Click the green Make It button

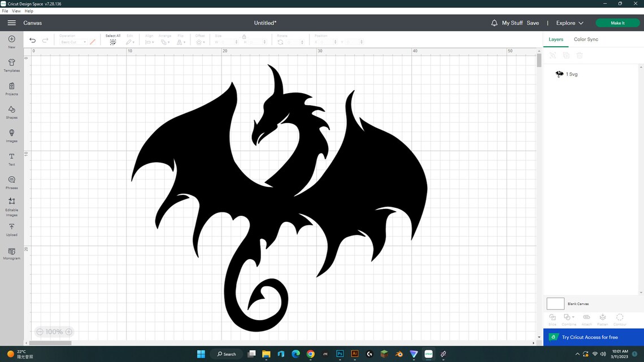click(x=617, y=23)
